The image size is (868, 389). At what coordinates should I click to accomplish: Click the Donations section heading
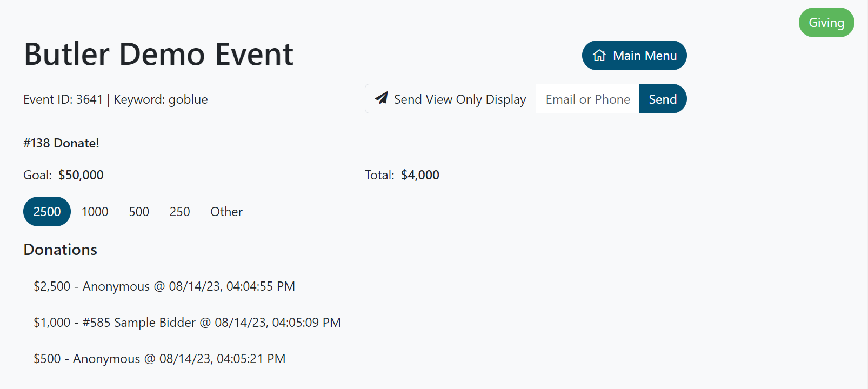[x=61, y=250]
